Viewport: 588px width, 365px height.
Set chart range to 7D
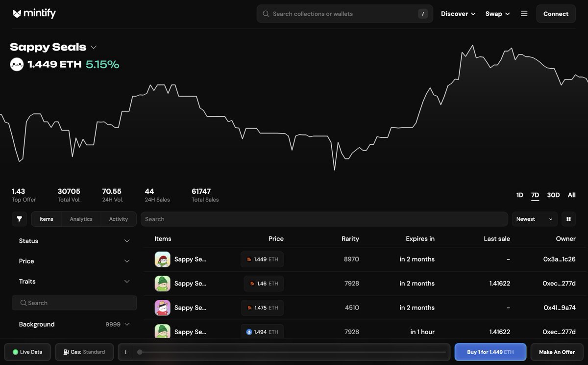(535, 195)
